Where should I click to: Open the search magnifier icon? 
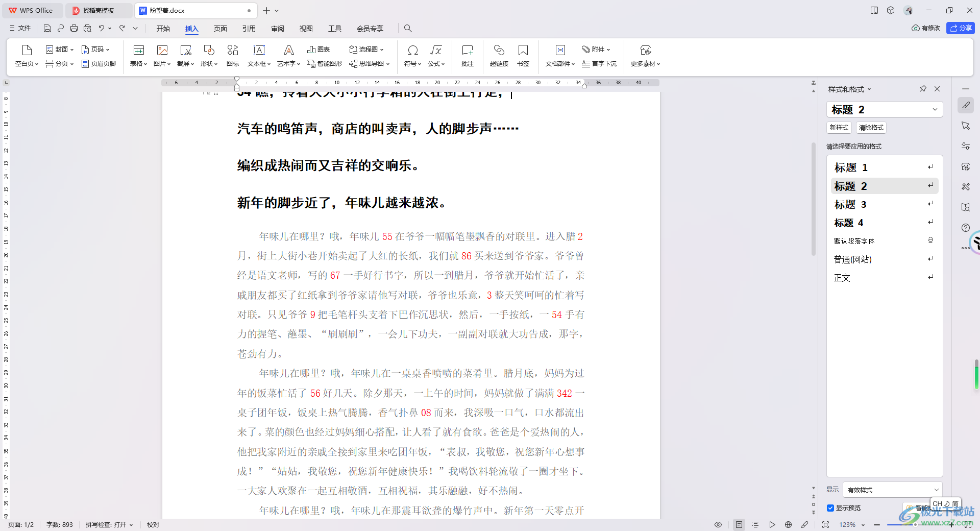(408, 29)
